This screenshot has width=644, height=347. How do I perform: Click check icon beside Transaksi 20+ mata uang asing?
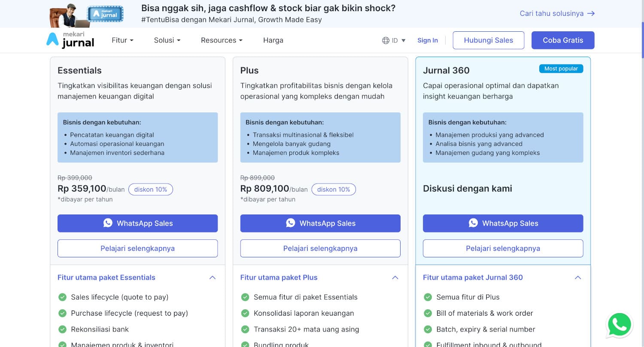(245, 329)
